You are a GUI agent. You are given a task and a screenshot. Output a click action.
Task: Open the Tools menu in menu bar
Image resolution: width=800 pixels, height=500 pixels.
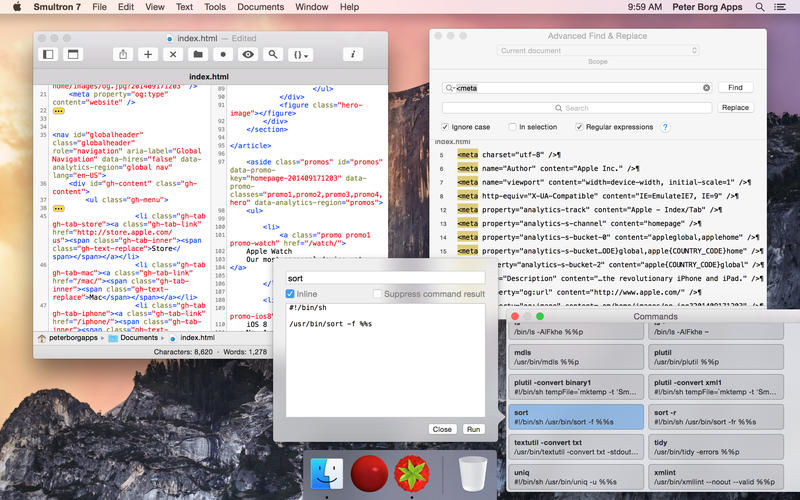pyautogui.click(x=215, y=7)
